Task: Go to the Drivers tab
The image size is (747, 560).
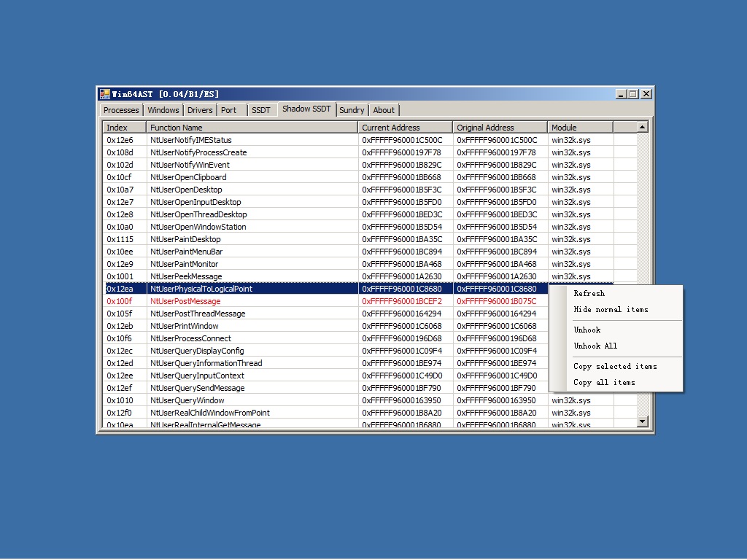Action: click(x=200, y=110)
